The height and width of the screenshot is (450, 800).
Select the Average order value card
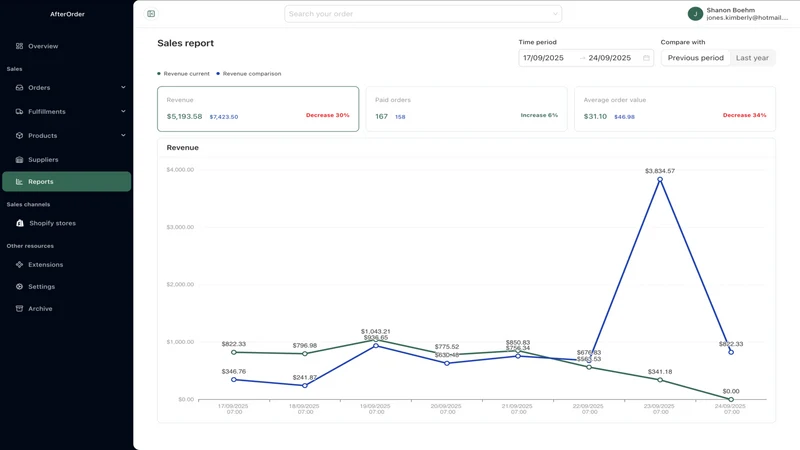click(x=675, y=109)
